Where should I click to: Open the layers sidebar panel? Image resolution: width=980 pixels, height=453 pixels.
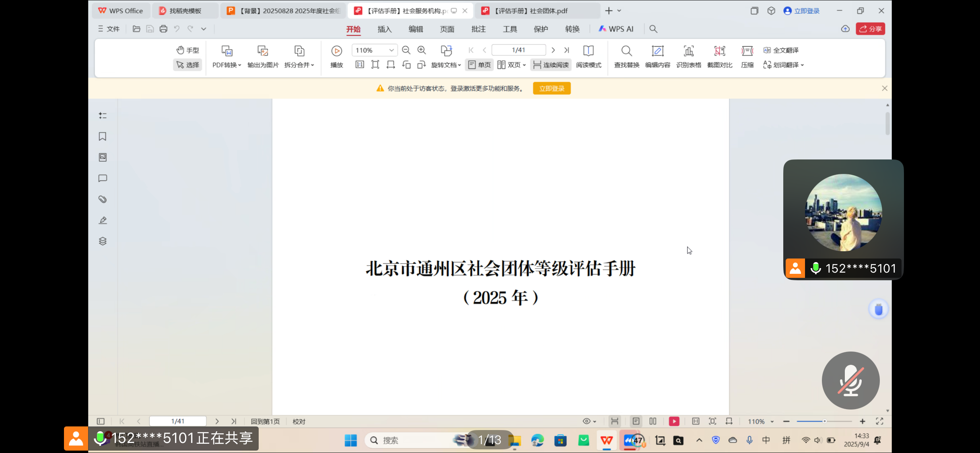(103, 241)
